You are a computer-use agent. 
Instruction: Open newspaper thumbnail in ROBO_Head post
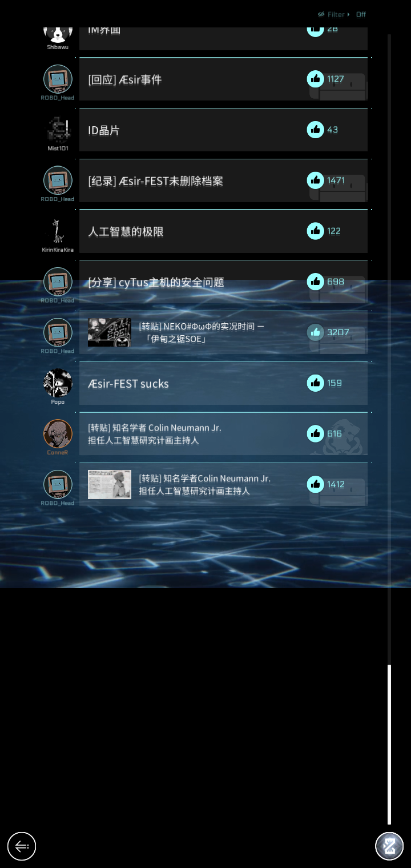coord(110,484)
